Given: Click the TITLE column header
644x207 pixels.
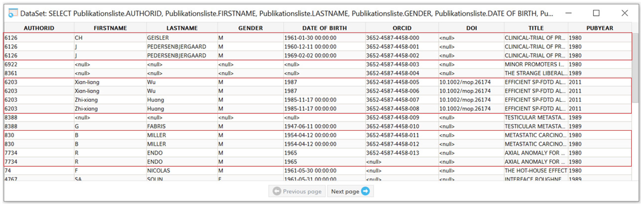Looking at the screenshot, I should (x=536, y=28).
